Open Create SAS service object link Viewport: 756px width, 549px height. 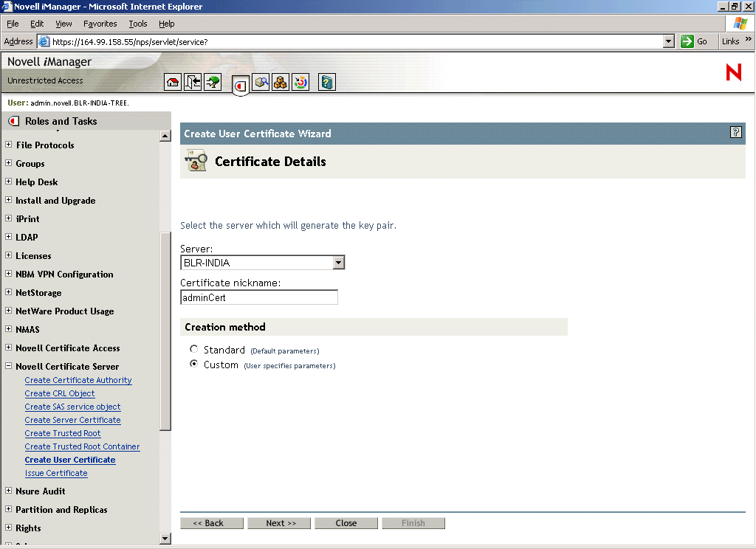pyautogui.click(x=73, y=407)
